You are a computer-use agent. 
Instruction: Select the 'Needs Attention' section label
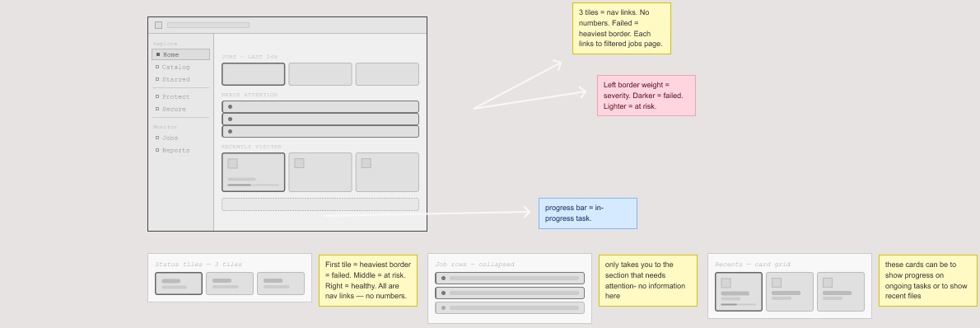click(250, 95)
